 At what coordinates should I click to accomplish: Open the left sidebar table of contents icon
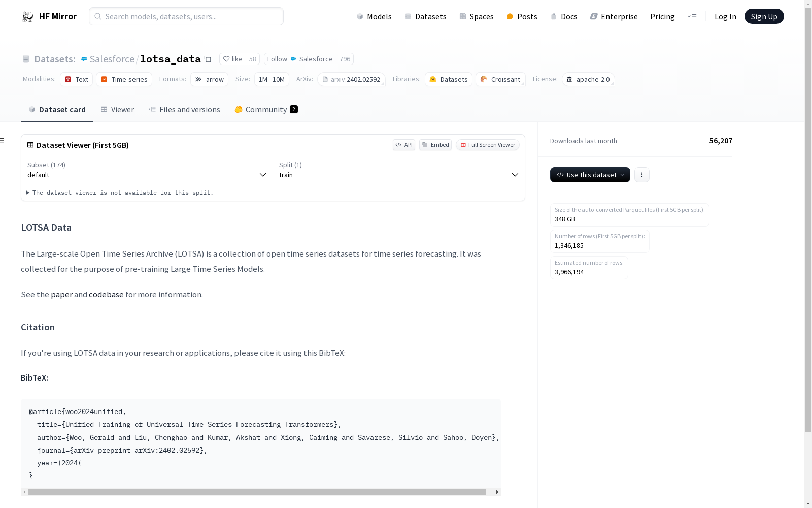click(3, 140)
